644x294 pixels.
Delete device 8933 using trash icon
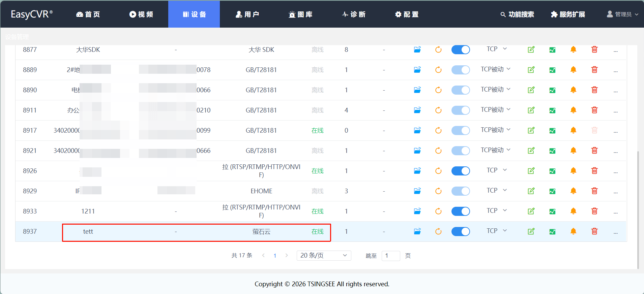(x=594, y=211)
